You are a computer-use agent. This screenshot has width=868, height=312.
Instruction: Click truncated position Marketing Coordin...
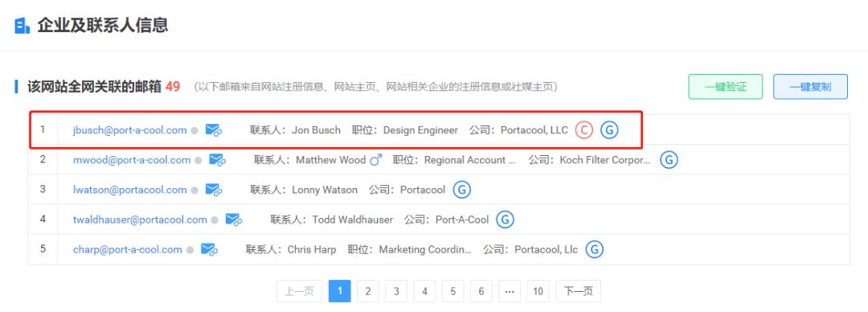click(425, 250)
